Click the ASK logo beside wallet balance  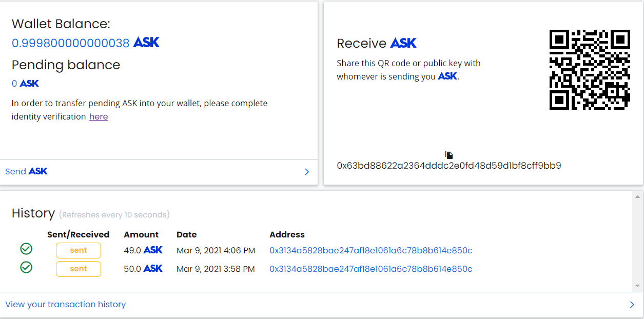pyautogui.click(x=146, y=43)
